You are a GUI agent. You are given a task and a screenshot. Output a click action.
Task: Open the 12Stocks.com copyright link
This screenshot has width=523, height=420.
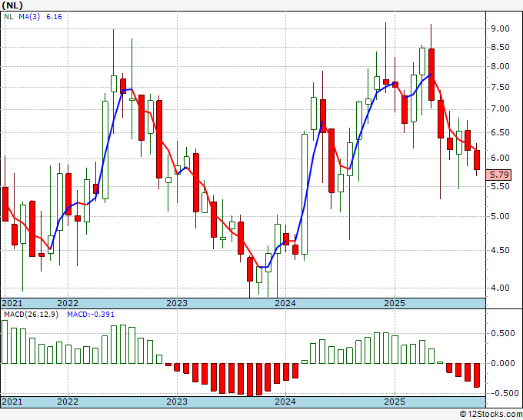point(491,415)
